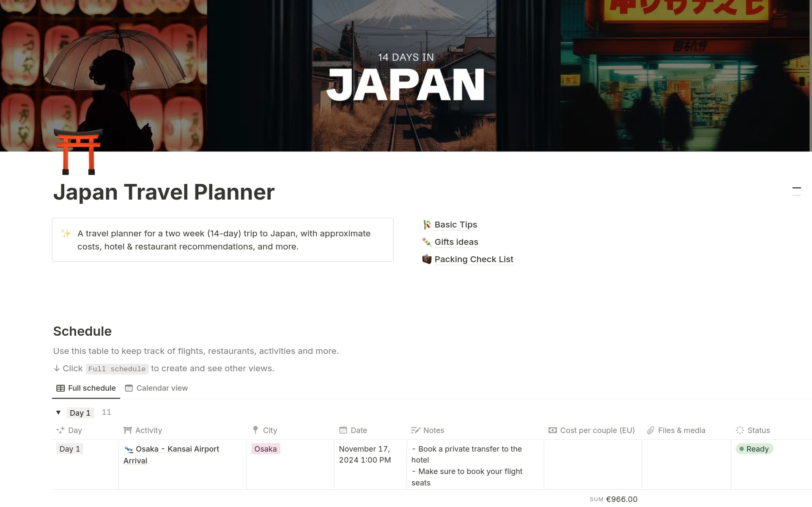The height and width of the screenshot is (507, 812).
Task: Open the City column header options
Action: (270, 430)
